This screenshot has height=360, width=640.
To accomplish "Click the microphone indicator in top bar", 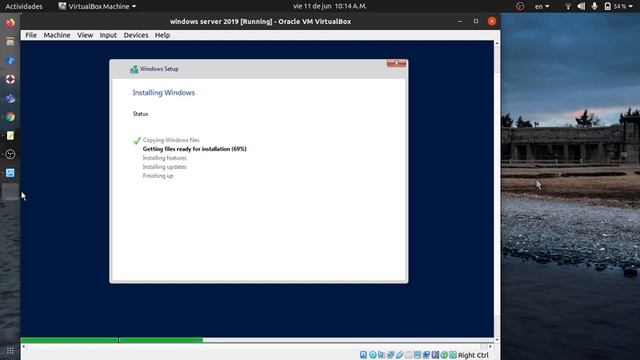I will click(594, 6).
